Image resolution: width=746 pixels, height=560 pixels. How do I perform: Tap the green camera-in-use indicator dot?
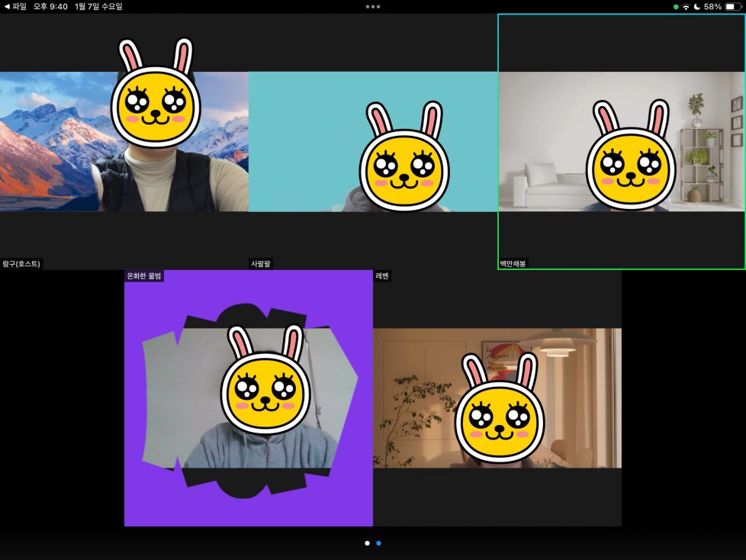pyautogui.click(x=676, y=6)
